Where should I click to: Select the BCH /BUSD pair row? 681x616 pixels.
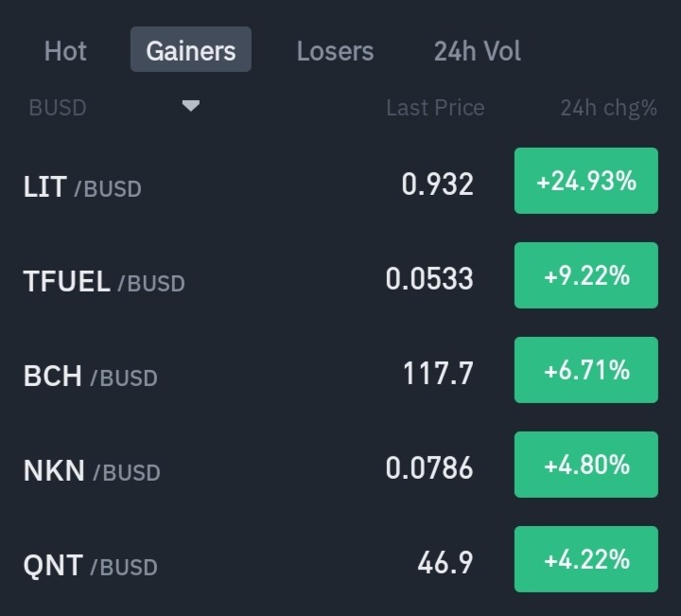[x=340, y=370]
